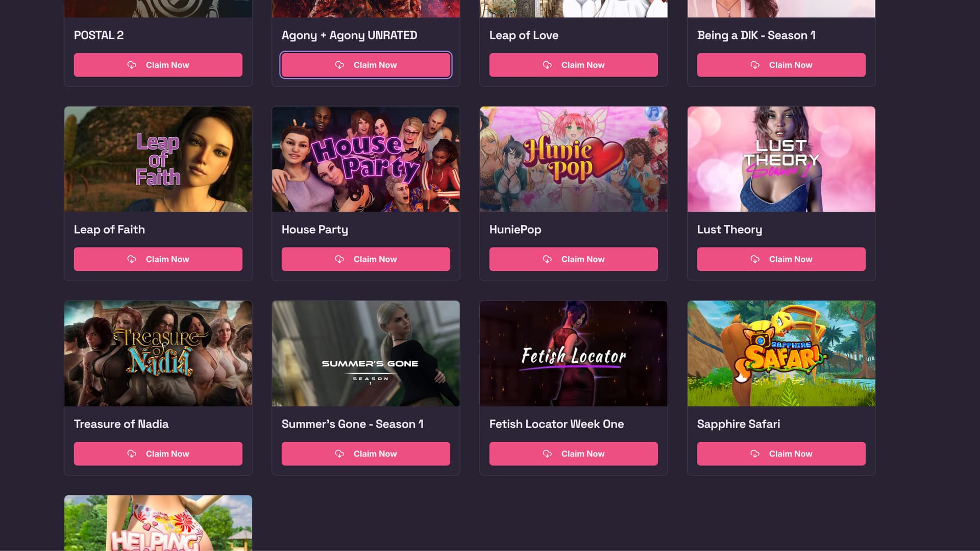Open the partially visible Helping game thumbnail

[x=158, y=523]
